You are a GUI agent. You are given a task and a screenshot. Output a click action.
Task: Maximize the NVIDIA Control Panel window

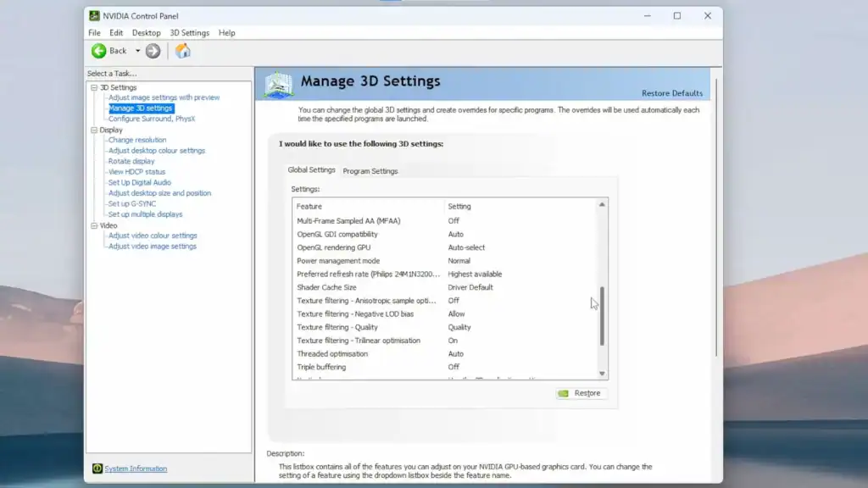pos(677,16)
